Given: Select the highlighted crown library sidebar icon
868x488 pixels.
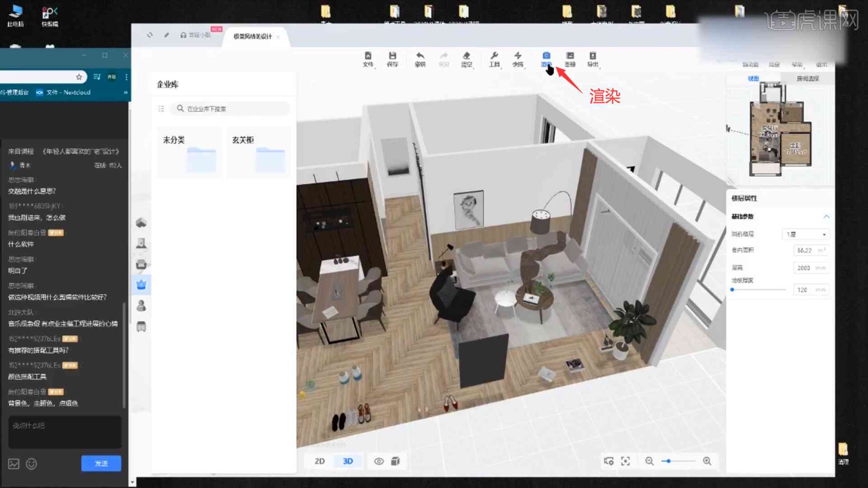Looking at the screenshot, I should click(x=141, y=285).
